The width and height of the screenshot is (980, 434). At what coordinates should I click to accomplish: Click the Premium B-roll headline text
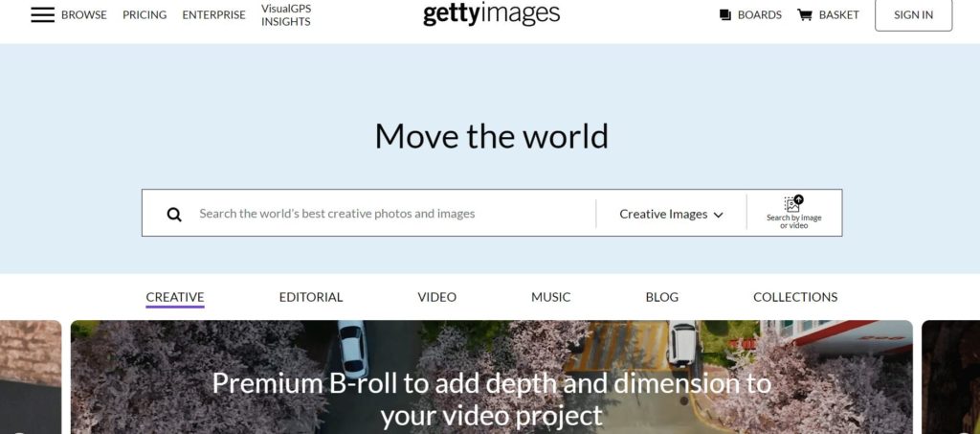(x=491, y=399)
